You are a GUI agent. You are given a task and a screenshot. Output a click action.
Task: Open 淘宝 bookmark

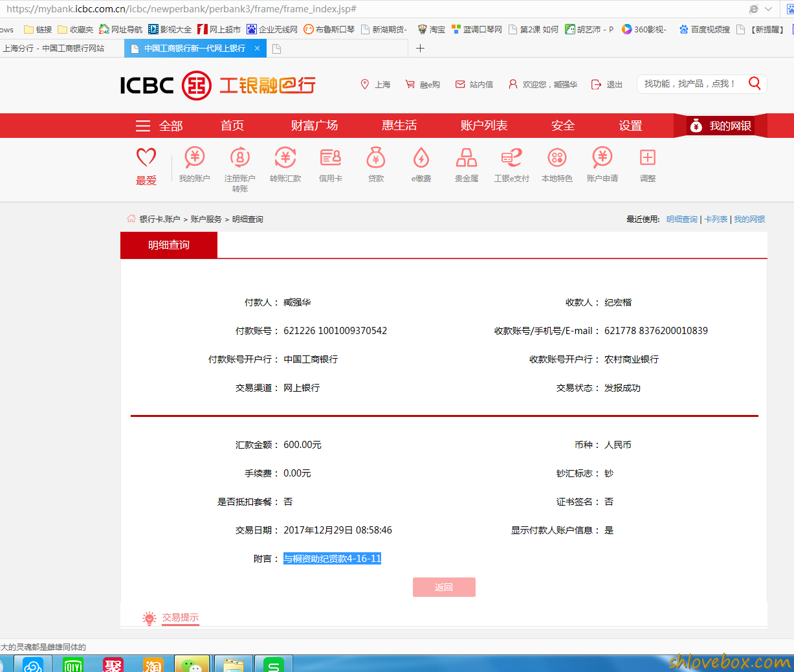[x=432, y=29]
